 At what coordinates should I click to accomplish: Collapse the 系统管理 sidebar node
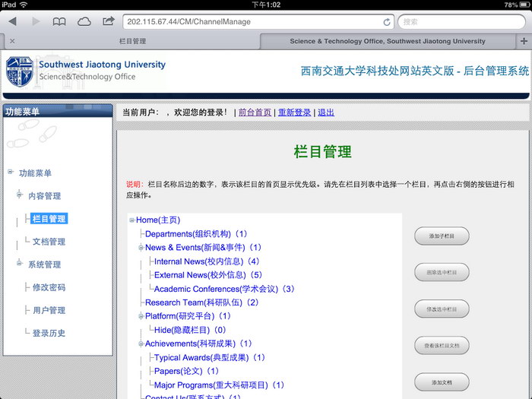pos(20,263)
